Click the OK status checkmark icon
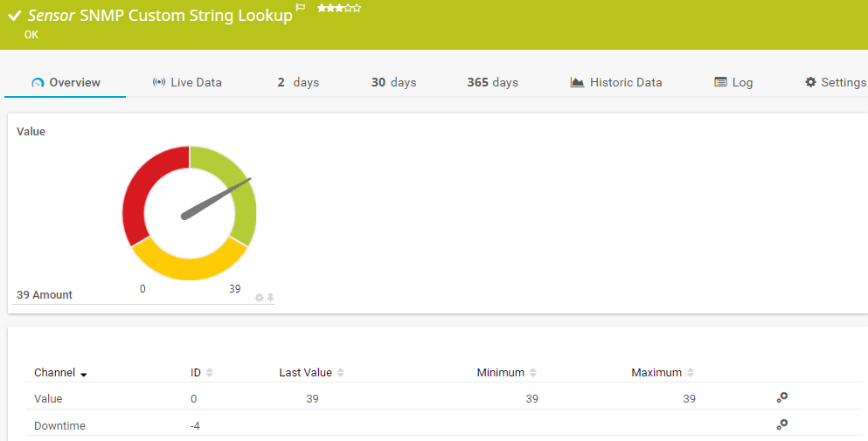This screenshot has height=441, width=868. pyautogui.click(x=15, y=16)
